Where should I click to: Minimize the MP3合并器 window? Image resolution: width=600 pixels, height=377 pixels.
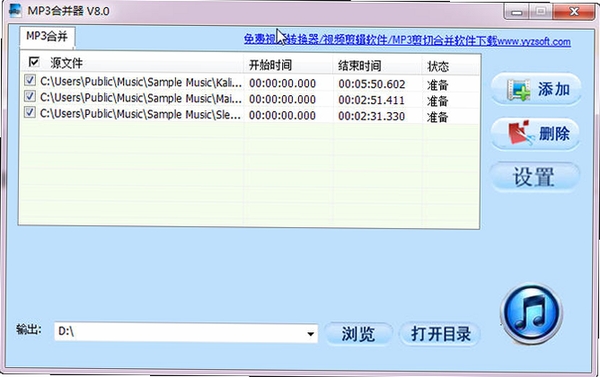click(517, 12)
